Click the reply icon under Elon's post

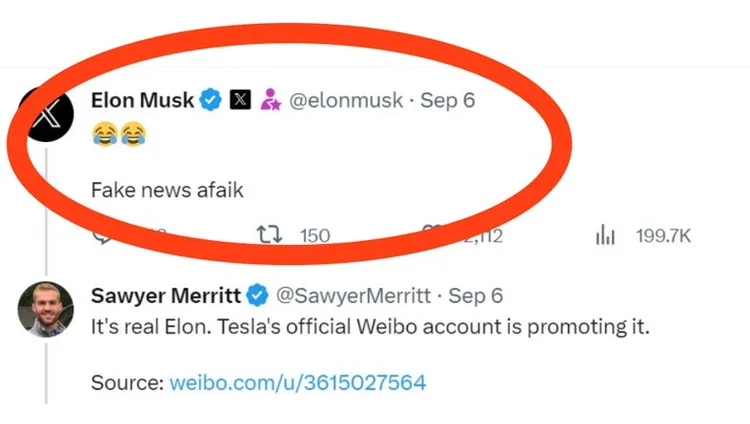(103, 236)
